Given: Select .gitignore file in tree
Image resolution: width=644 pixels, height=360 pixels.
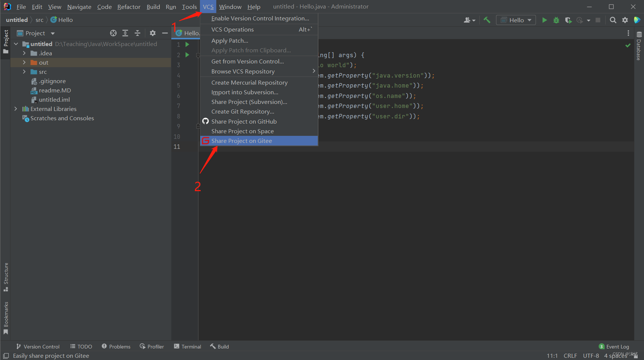Looking at the screenshot, I should (52, 81).
